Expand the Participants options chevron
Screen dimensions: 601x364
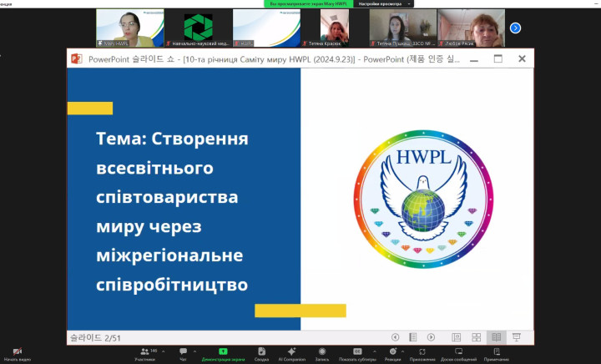pyautogui.click(x=164, y=351)
